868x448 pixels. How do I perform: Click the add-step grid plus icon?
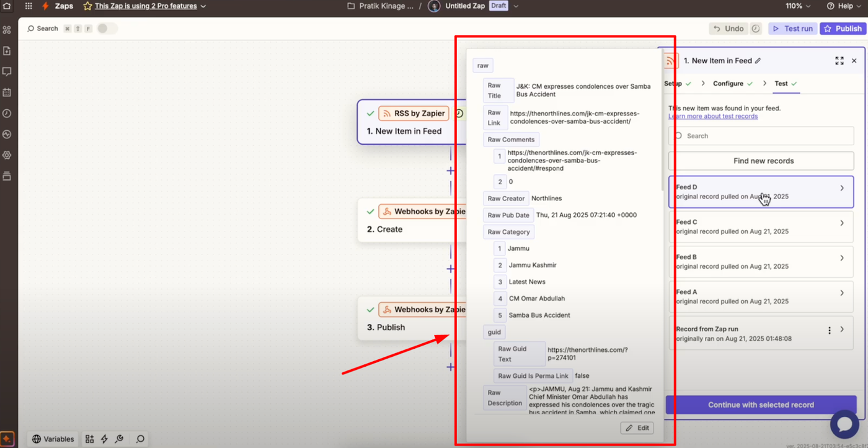[89, 439]
